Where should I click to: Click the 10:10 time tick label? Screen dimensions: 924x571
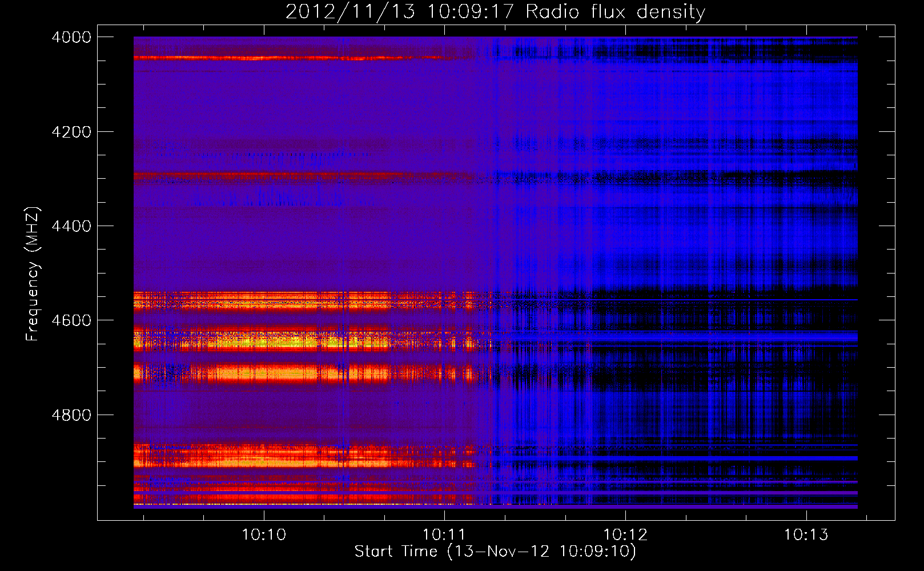264,535
